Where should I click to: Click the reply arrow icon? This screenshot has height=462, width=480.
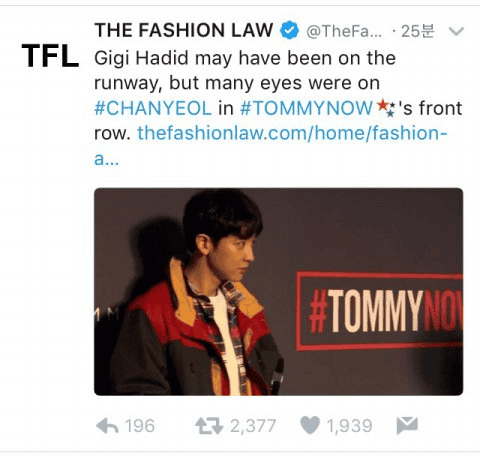click(x=107, y=426)
